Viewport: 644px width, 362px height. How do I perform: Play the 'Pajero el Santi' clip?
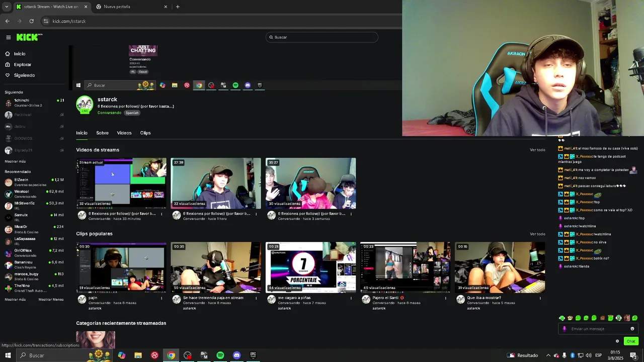(x=405, y=267)
